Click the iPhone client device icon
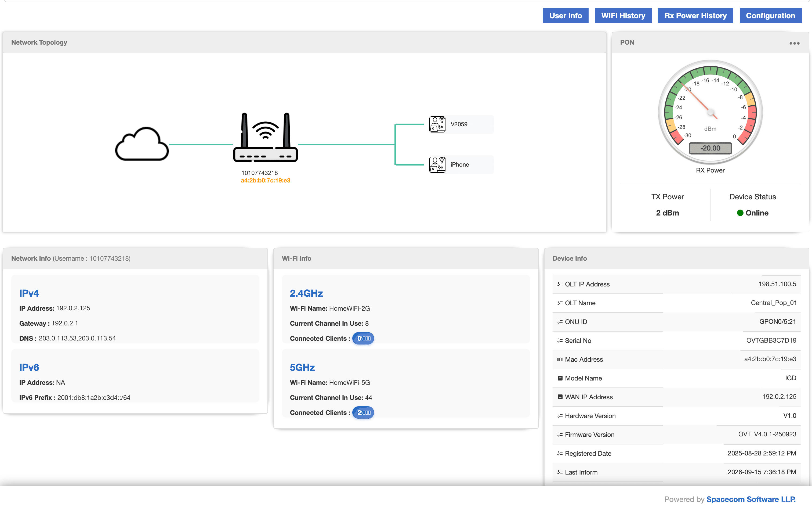This screenshot has height=510, width=812. click(x=437, y=165)
